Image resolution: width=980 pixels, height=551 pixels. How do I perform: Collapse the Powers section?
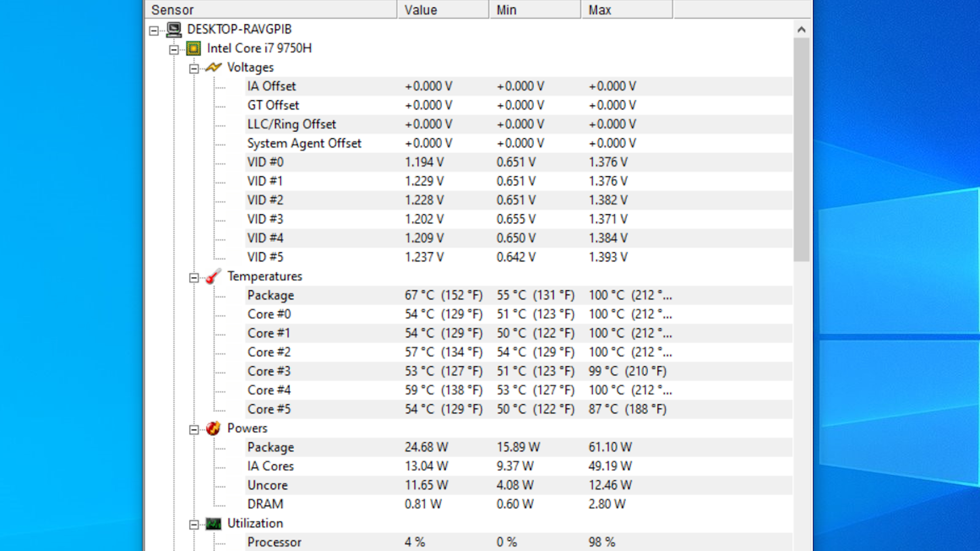coord(194,430)
